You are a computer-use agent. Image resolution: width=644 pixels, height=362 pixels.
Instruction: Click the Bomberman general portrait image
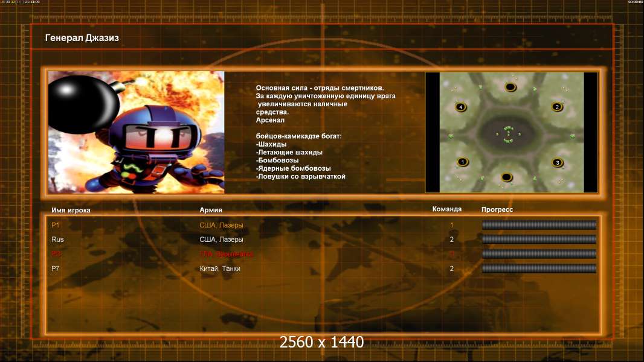click(137, 132)
